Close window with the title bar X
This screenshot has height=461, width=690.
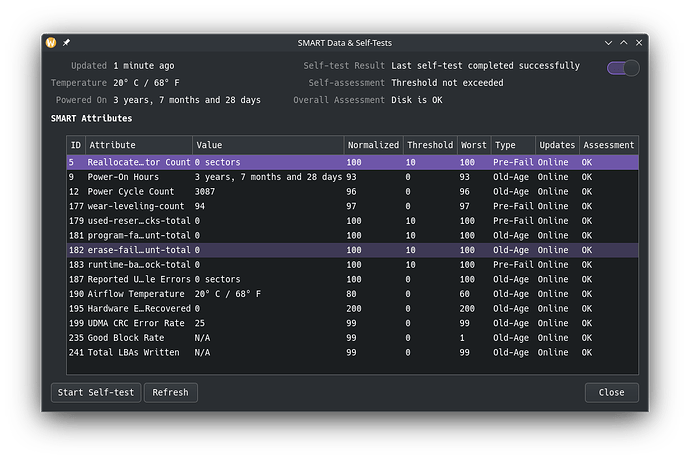[x=639, y=43]
